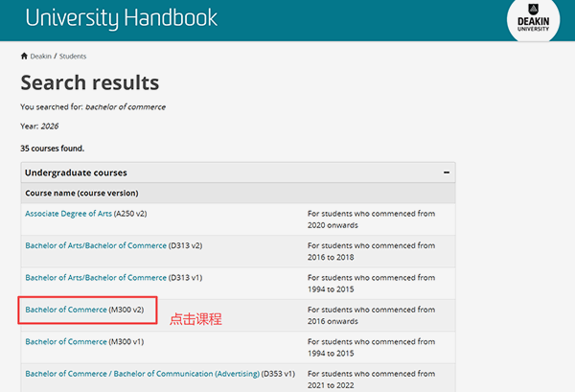
Task: Select Bachelor of Commerce (M300 v2) course
Action: [x=66, y=310]
